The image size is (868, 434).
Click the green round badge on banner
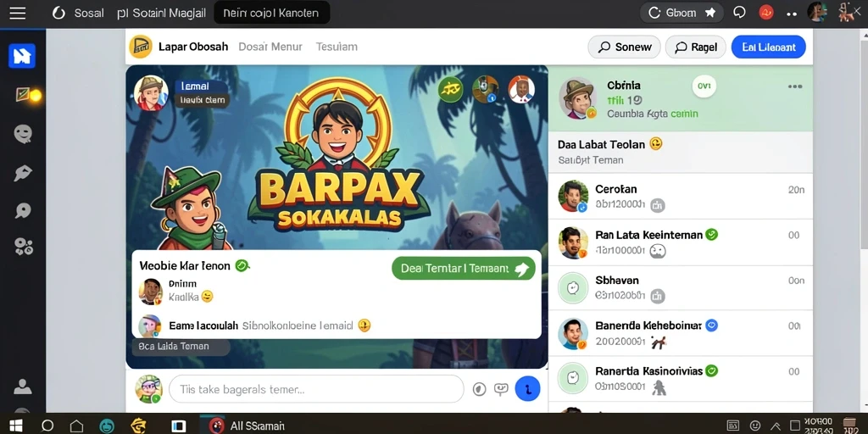click(x=451, y=89)
